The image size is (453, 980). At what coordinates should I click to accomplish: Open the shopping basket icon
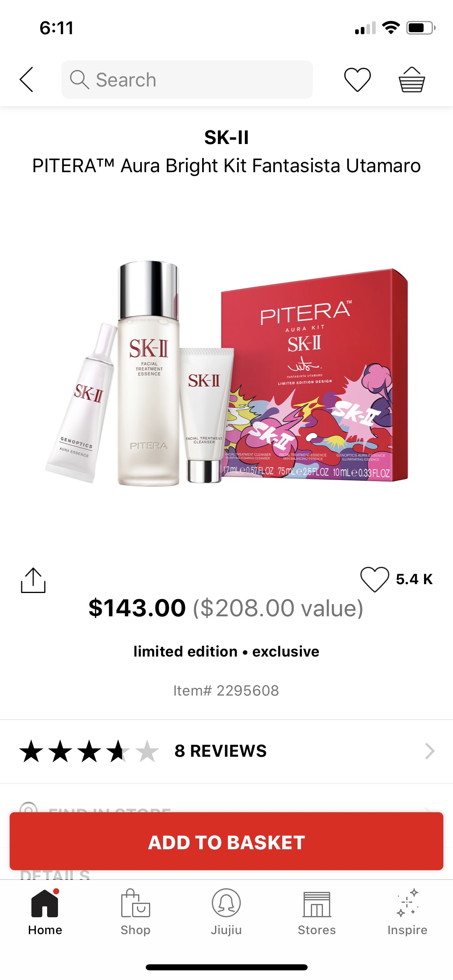pos(412,80)
